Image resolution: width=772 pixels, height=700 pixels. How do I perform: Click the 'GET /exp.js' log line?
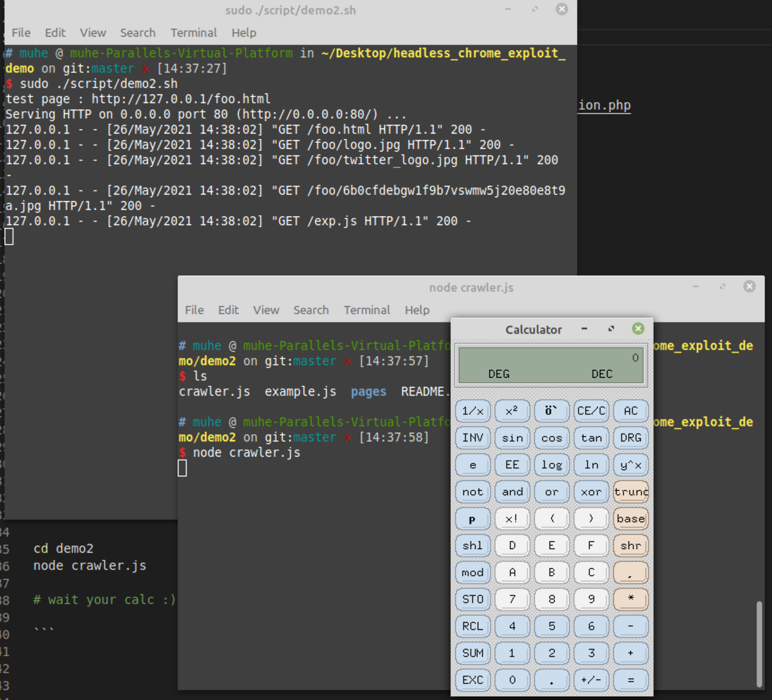(x=238, y=221)
